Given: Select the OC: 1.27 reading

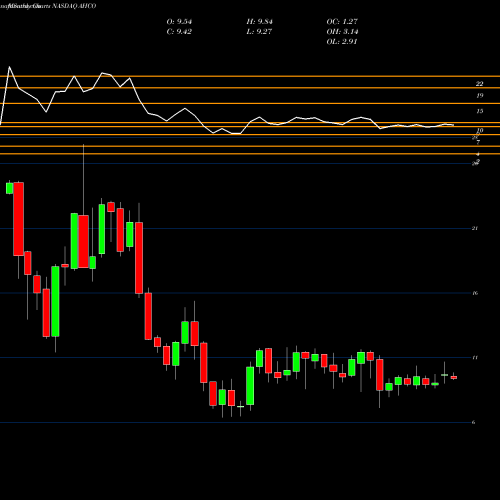Looking at the screenshot, I should [342, 22].
